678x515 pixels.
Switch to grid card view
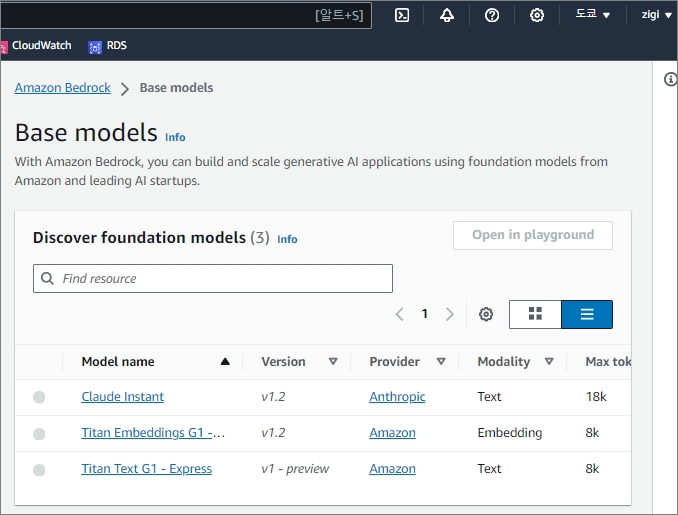point(535,314)
